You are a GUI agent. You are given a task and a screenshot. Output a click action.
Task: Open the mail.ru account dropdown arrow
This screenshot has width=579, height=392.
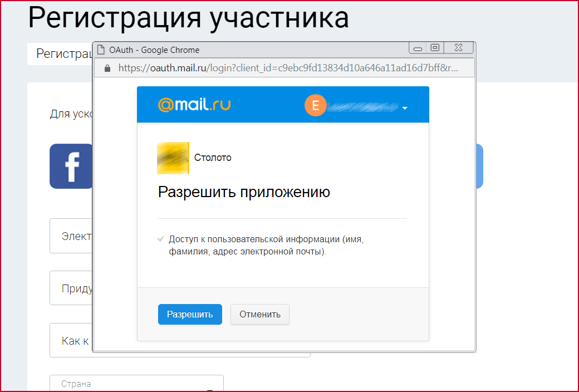point(405,108)
